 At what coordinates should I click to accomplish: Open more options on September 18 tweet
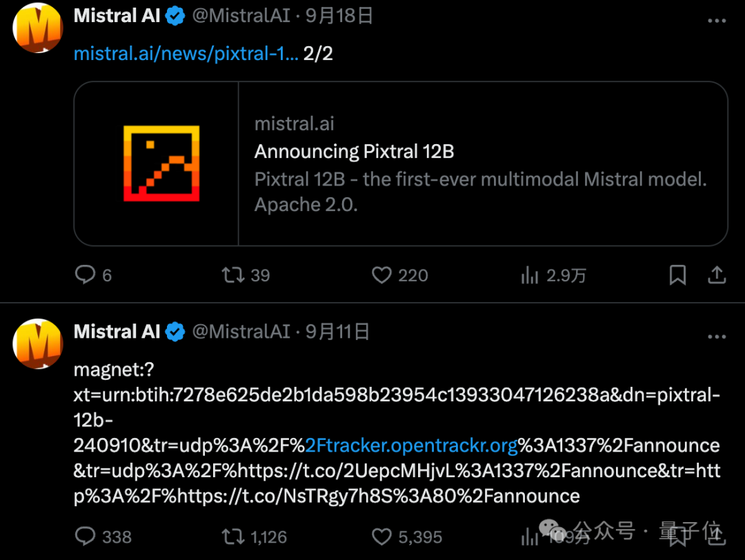click(x=717, y=21)
